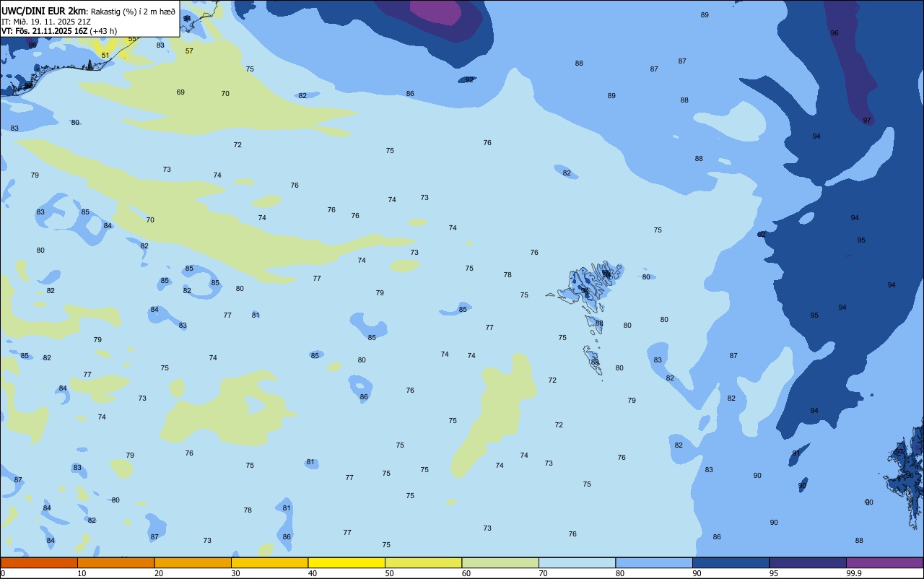
Task: Click the humidity value "51" near Iceland coast
Action: 105,56
